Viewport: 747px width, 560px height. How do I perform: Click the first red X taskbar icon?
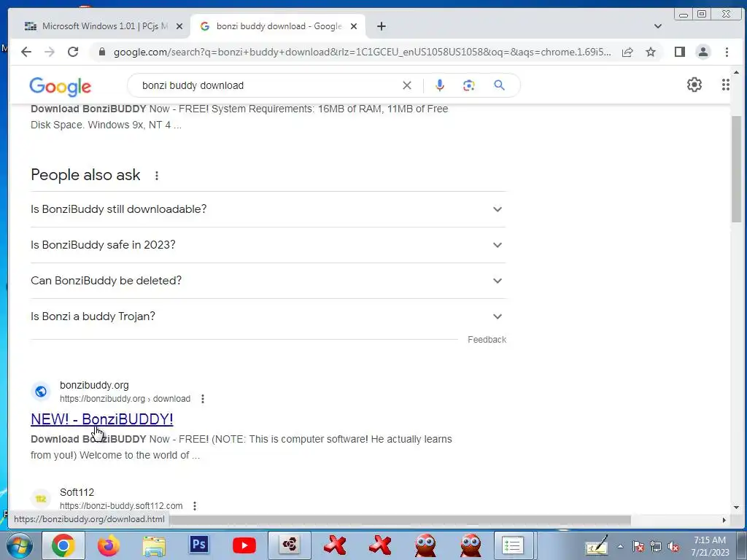click(335, 545)
